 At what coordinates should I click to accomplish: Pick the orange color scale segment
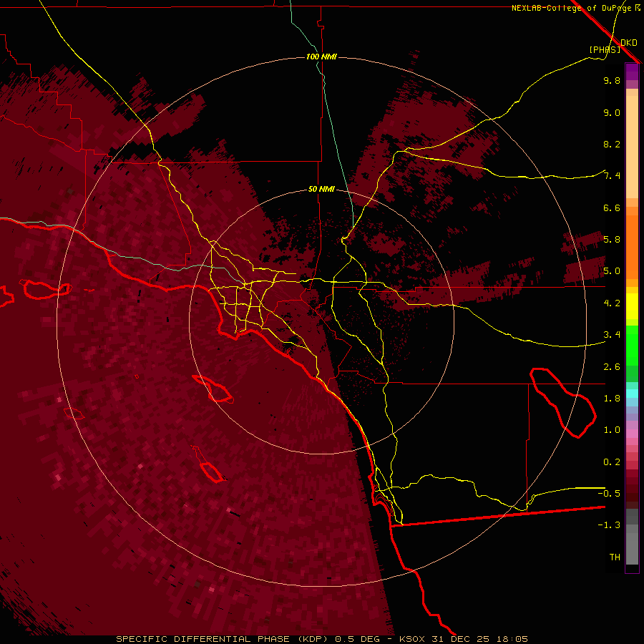(632, 247)
